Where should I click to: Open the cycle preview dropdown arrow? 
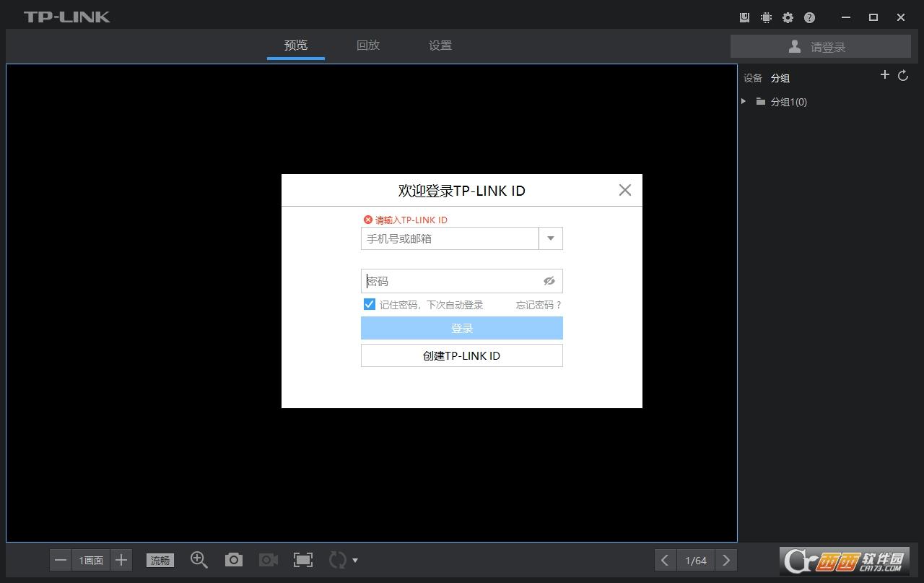tap(354, 560)
